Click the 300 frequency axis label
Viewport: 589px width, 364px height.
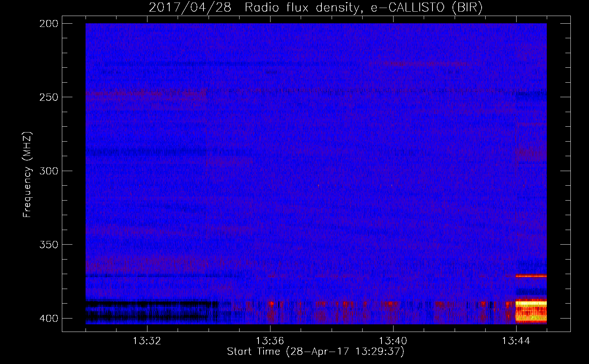point(49,171)
